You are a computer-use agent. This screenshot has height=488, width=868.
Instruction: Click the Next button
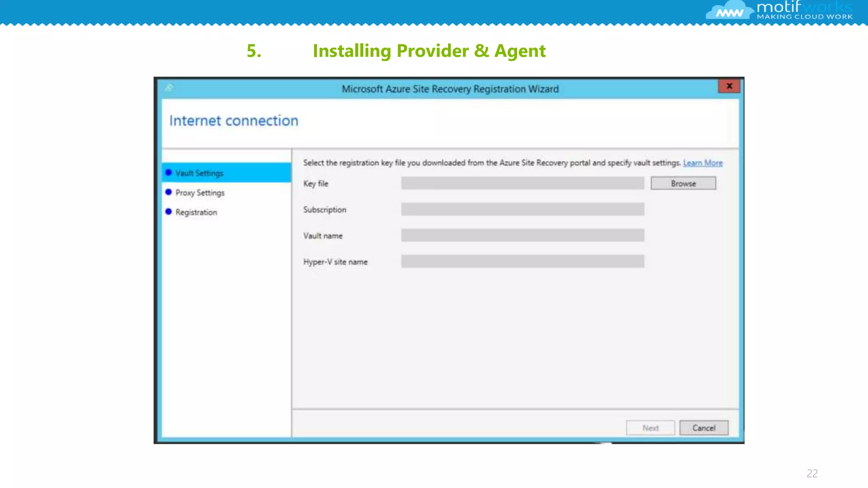pyautogui.click(x=650, y=428)
